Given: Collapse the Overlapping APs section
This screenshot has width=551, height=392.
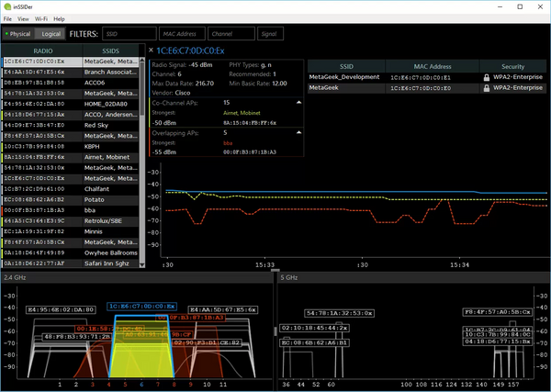Looking at the screenshot, I should click(298, 133).
